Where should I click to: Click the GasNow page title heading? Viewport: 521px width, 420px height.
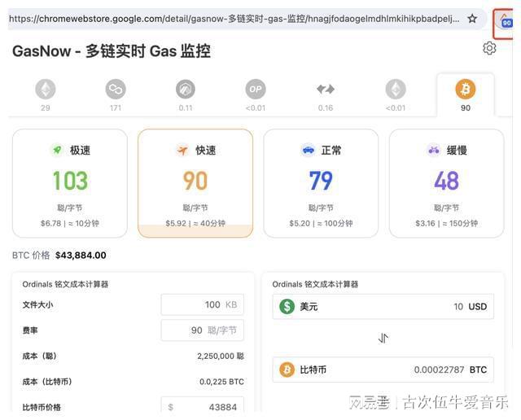[x=112, y=51]
